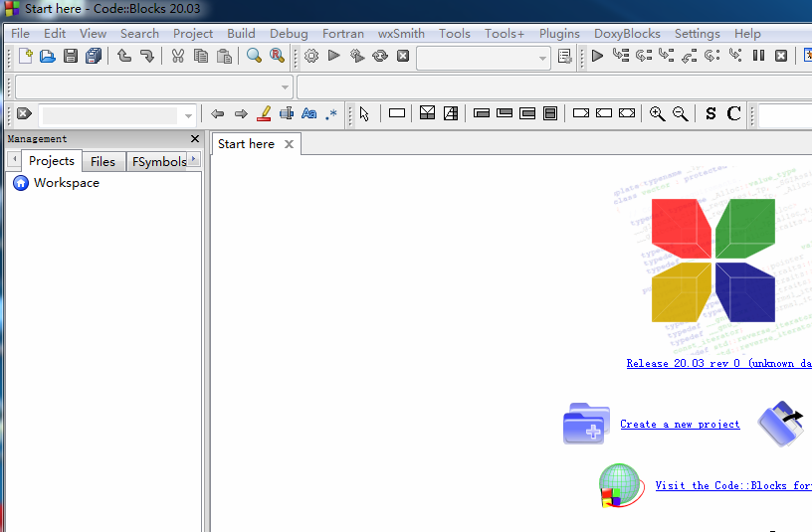Jump back with left arrow icon
Image resolution: width=812 pixels, height=532 pixels.
[x=218, y=113]
